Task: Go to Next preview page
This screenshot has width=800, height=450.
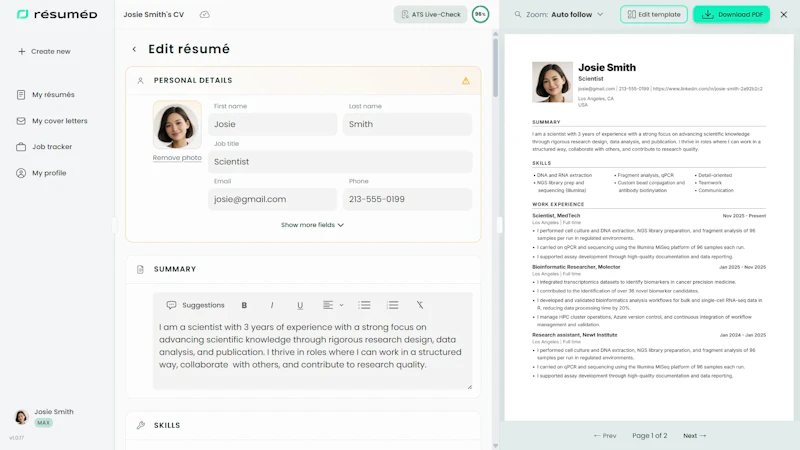Action: 694,436
